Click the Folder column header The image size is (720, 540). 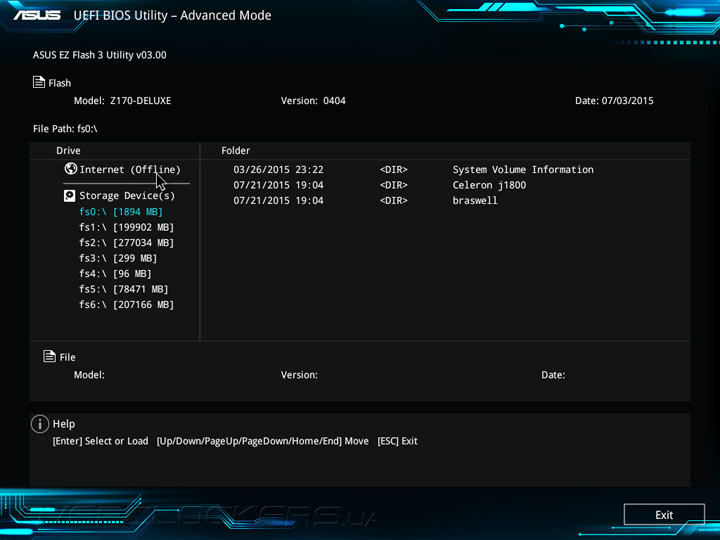236,151
